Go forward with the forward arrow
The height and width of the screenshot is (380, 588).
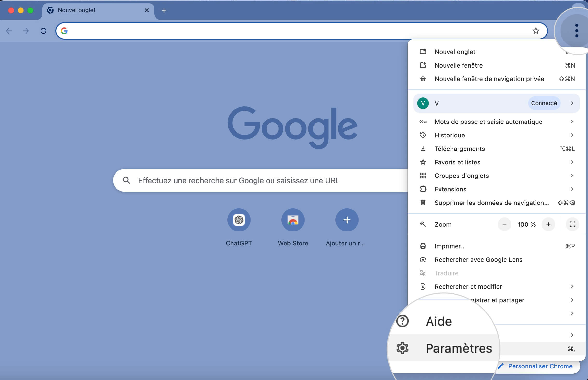[26, 31]
